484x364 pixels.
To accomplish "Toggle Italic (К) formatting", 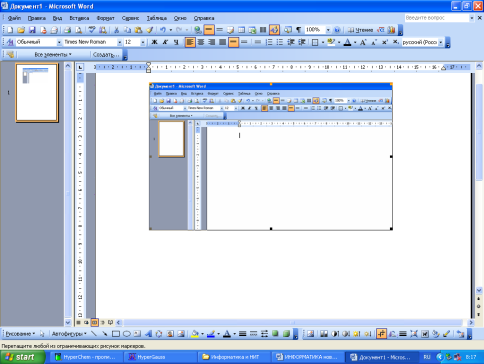I will tap(165, 42).
